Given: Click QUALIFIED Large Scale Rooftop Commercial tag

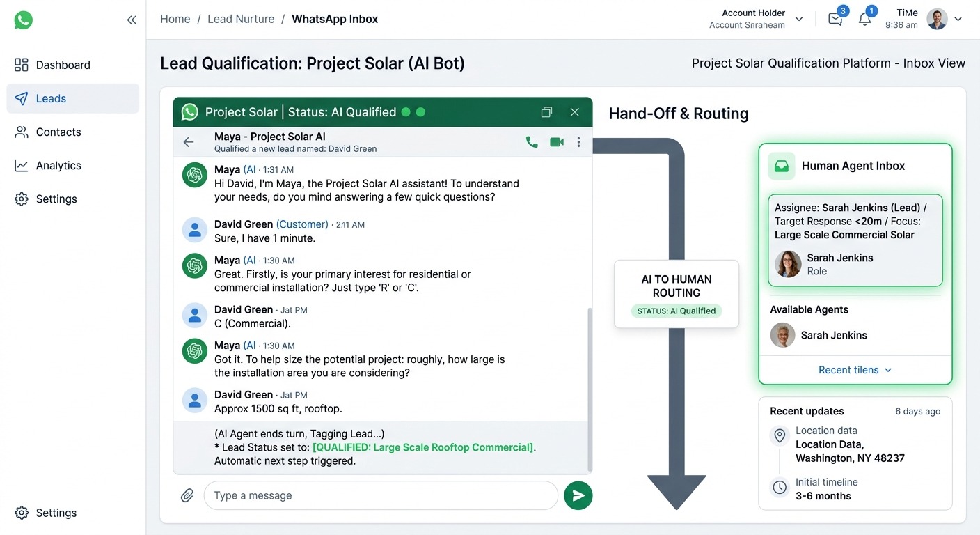Looking at the screenshot, I should point(423,447).
